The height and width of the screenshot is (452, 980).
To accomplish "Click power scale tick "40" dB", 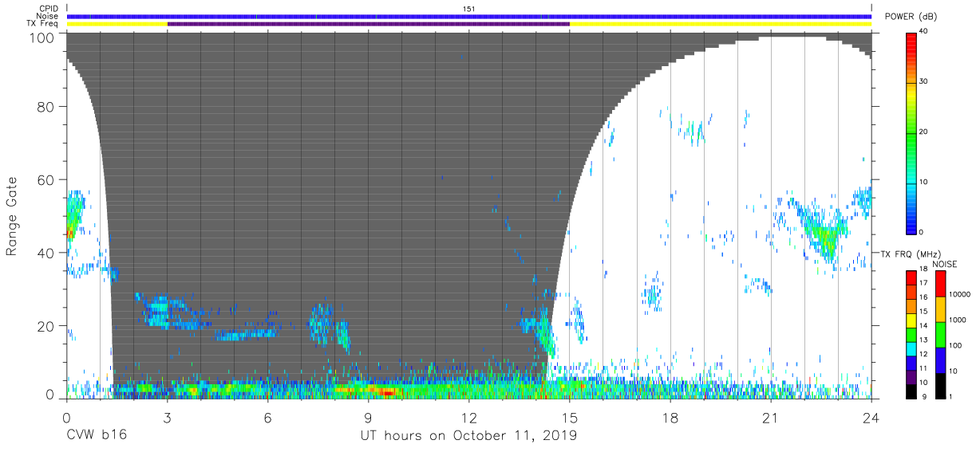I will click(924, 31).
